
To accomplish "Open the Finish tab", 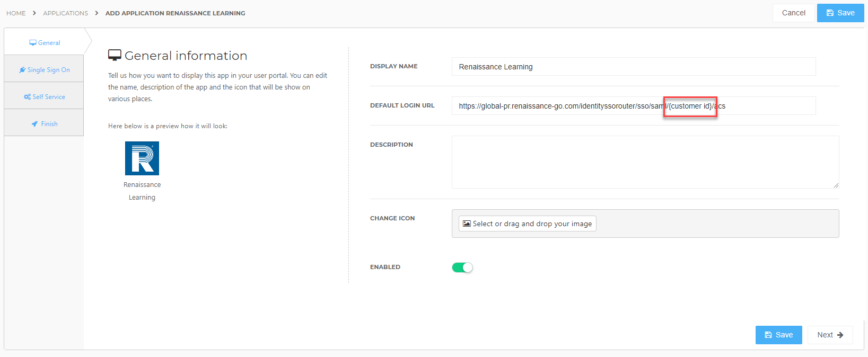I will click(x=44, y=123).
